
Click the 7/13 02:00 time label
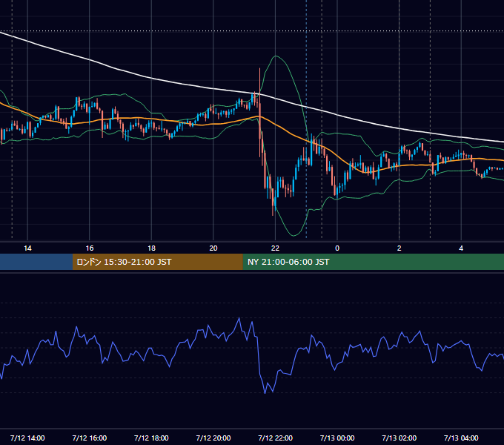pyautogui.click(x=399, y=438)
